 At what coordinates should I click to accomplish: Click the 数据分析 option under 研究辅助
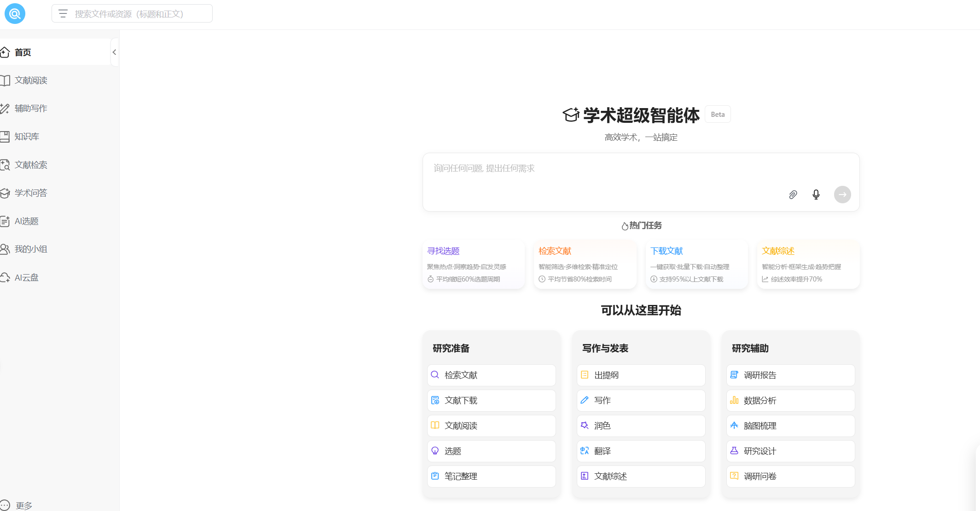click(790, 401)
